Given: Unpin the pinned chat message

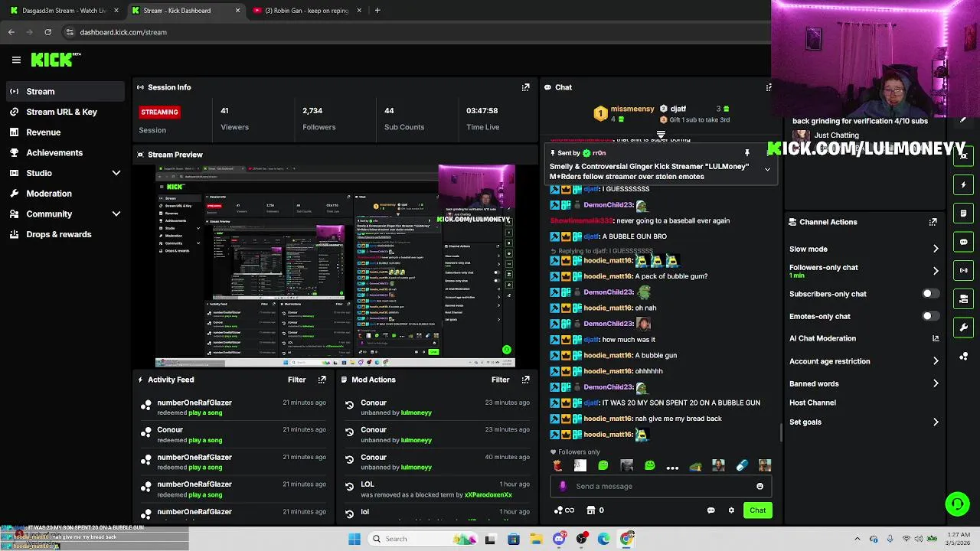Looking at the screenshot, I should [x=747, y=153].
